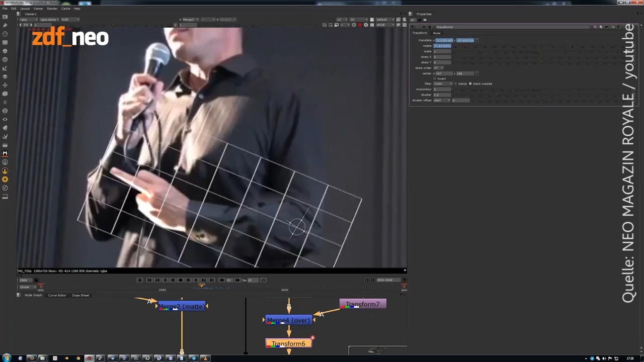644x362 pixels.
Task: Open the shutter offset start dropdown
Action: click(442, 100)
